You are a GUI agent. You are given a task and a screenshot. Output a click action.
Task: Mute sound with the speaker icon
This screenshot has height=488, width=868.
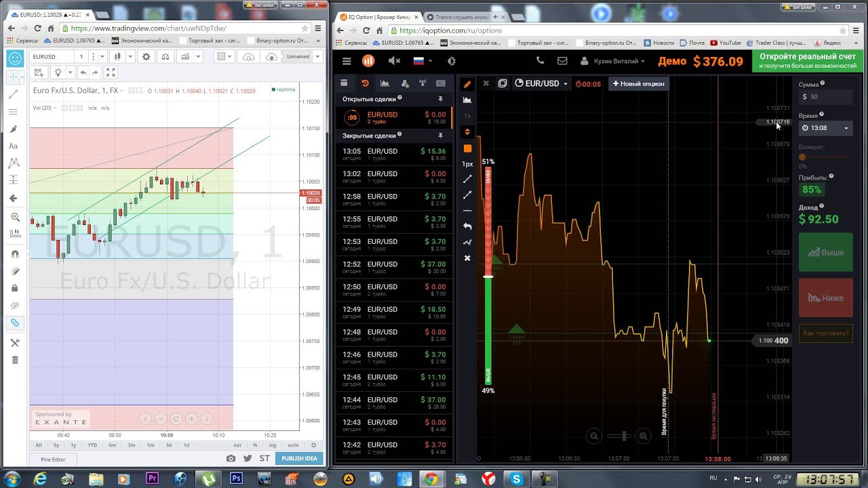pos(394,61)
